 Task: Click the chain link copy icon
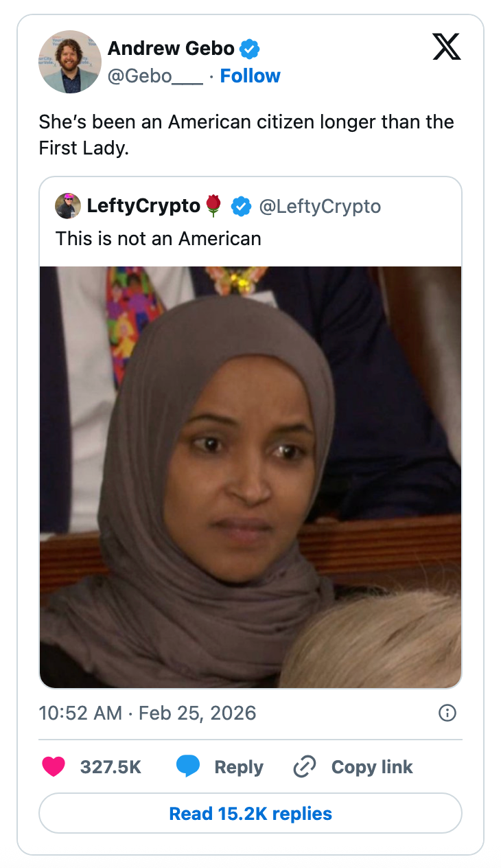pos(304,767)
